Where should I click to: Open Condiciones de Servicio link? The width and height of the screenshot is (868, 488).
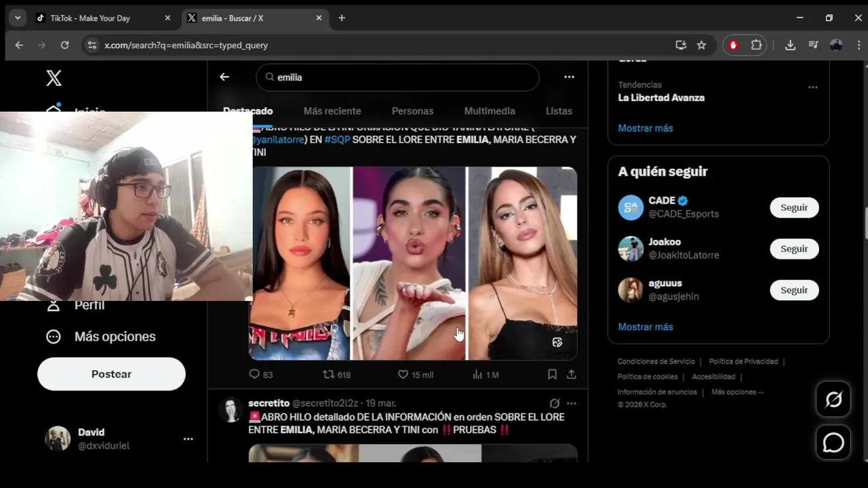click(656, 361)
